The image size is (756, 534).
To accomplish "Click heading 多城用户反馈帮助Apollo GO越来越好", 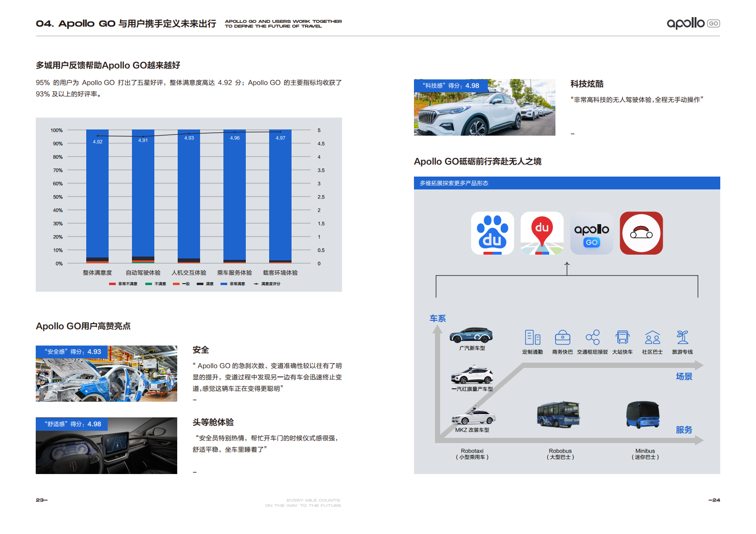I will tap(108, 65).
